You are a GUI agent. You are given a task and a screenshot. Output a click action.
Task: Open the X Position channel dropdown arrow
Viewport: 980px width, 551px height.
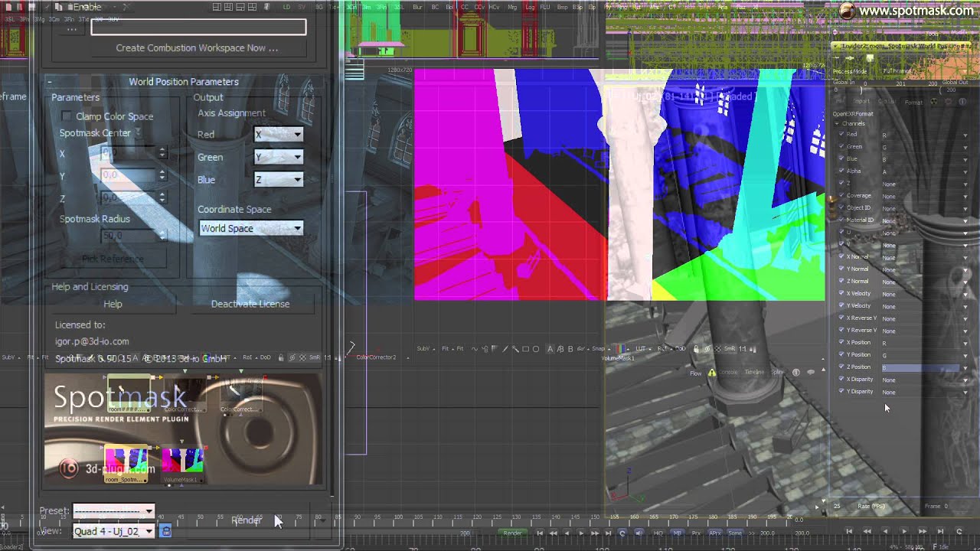(965, 344)
